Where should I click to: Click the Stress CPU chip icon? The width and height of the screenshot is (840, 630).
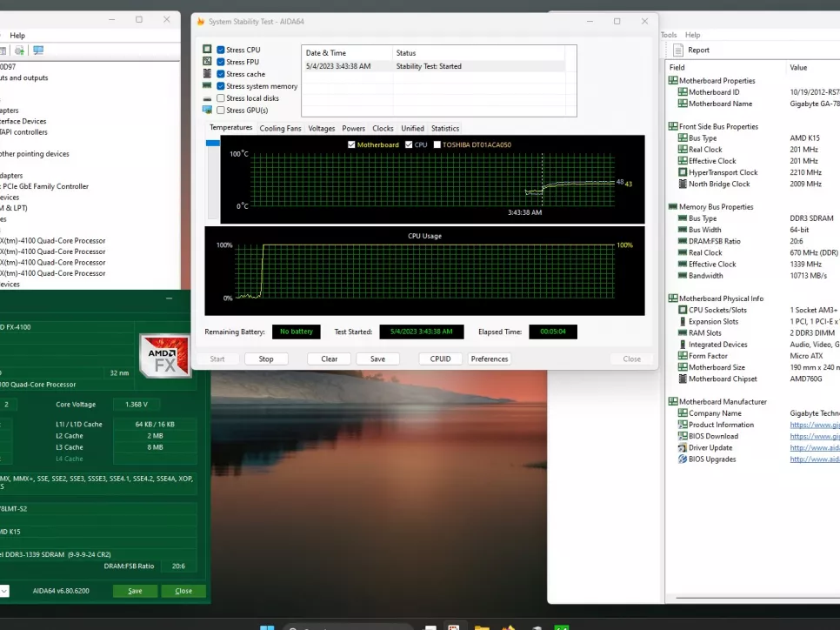point(207,50)
